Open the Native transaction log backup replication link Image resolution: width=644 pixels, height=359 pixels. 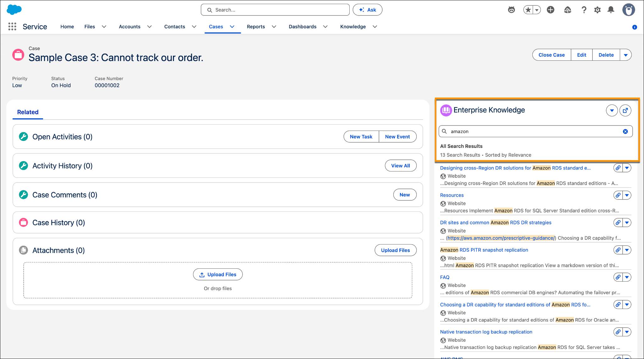pyautogui.click(x=486, y=332)
